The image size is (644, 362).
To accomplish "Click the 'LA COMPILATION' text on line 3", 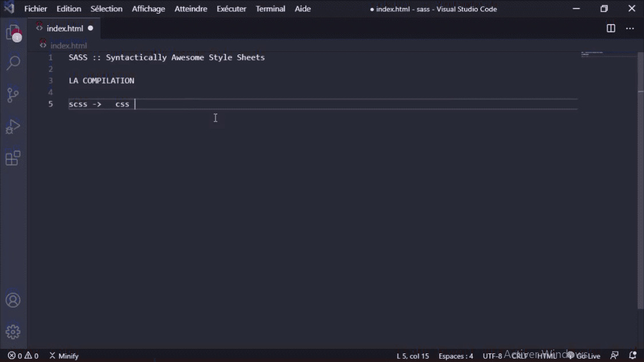I will (101, 80).
